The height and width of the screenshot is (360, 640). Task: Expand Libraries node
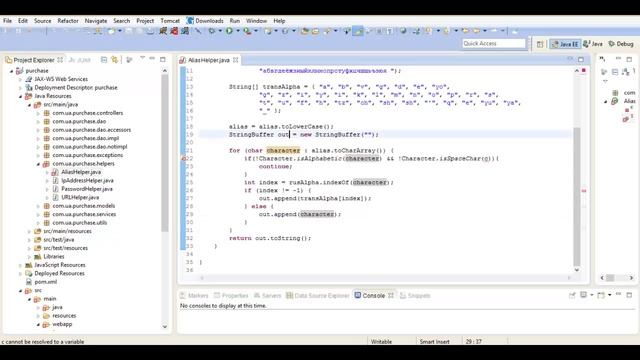(29, 257)
